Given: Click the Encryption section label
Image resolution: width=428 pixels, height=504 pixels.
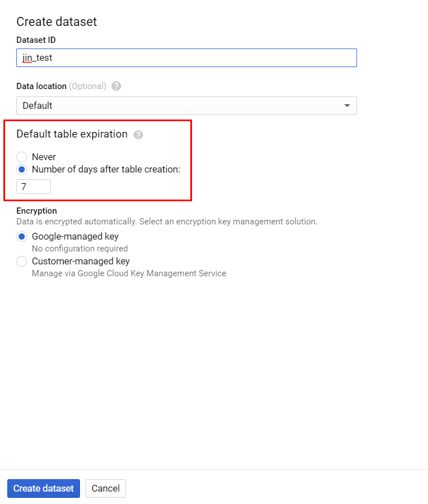Looking at the screenshot, I should click(x=36, y=210).
